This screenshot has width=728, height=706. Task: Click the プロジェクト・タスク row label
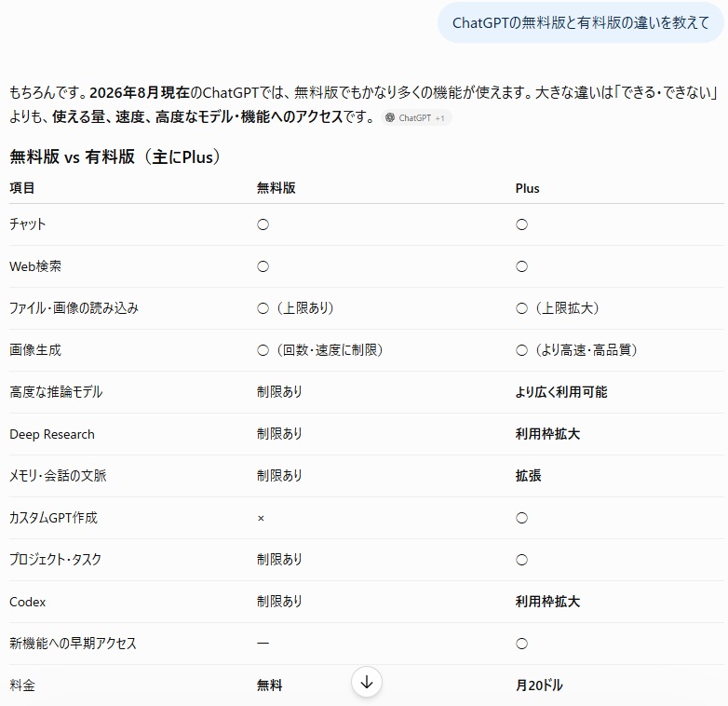pos(55,559)
